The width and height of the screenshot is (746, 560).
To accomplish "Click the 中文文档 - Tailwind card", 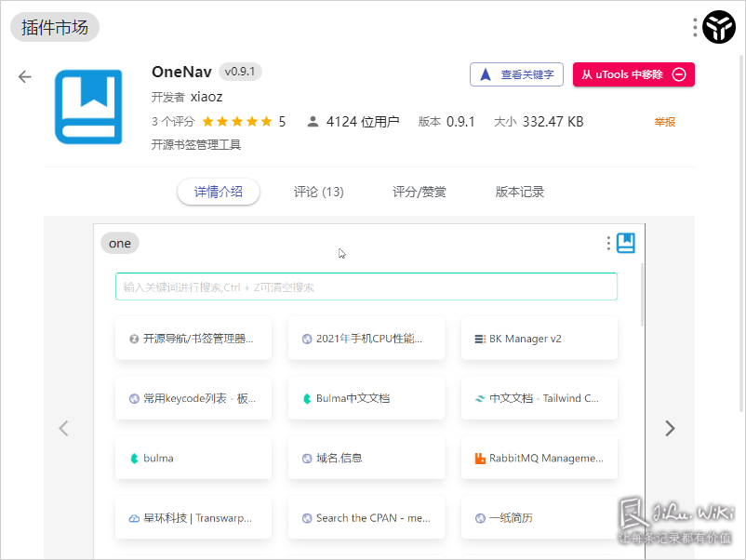I will pyautogui.click(x=540, y=398).
